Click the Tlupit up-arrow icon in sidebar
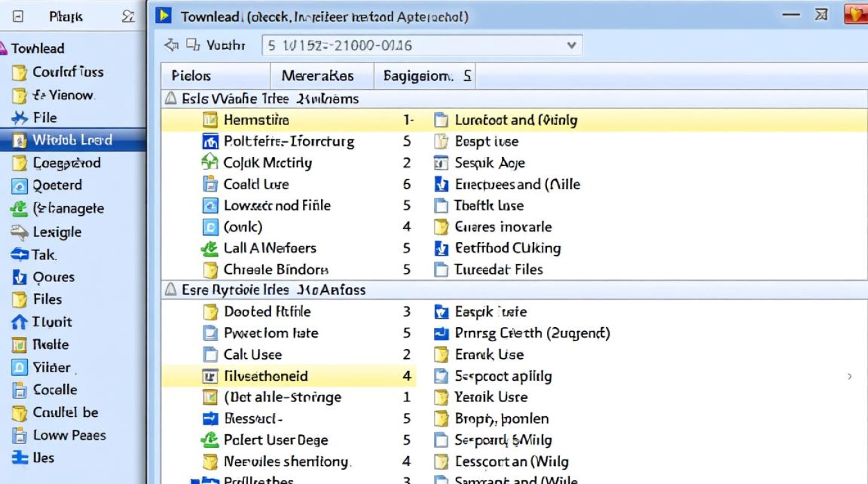868x484 pixels. 20,322
